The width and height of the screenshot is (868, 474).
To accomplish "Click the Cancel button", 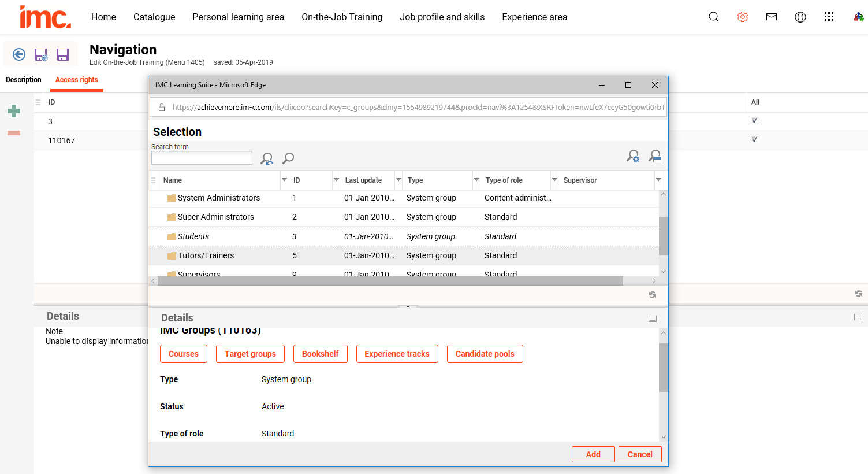I will click(640, 454).
